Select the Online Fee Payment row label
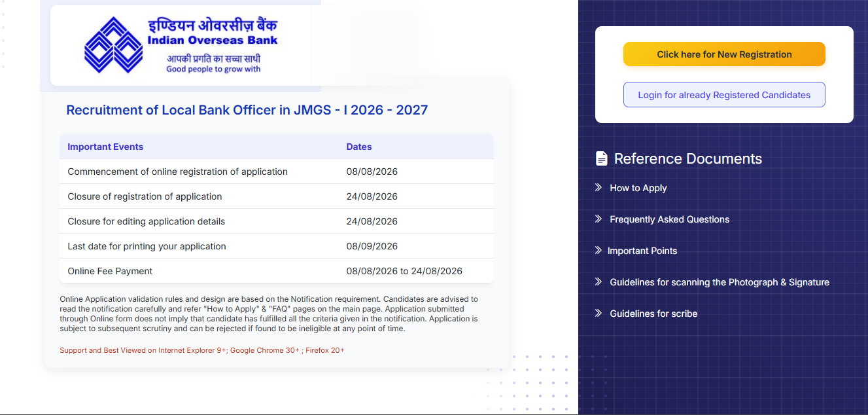The height and width of the screenshot is (415, 868). [x=110, y=271]
